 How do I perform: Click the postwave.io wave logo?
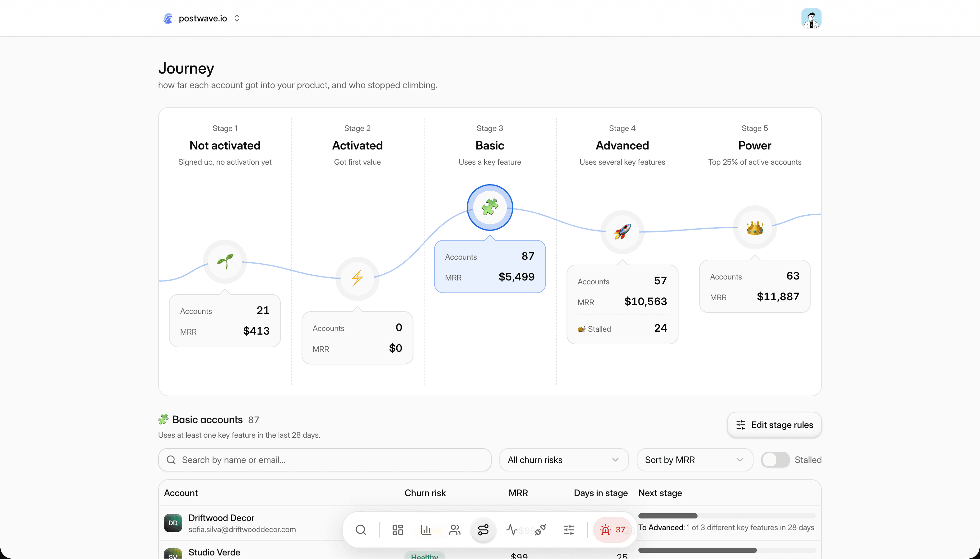(x=168, y=18)
